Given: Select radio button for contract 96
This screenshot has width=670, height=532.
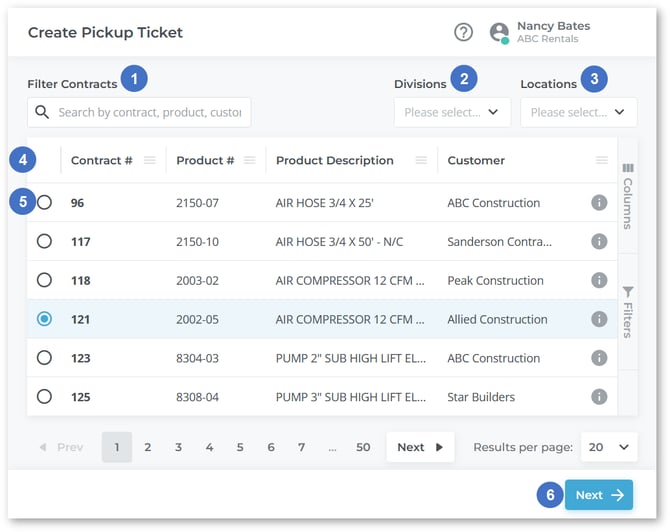Looking at the screenshot, I should (44, 203).
